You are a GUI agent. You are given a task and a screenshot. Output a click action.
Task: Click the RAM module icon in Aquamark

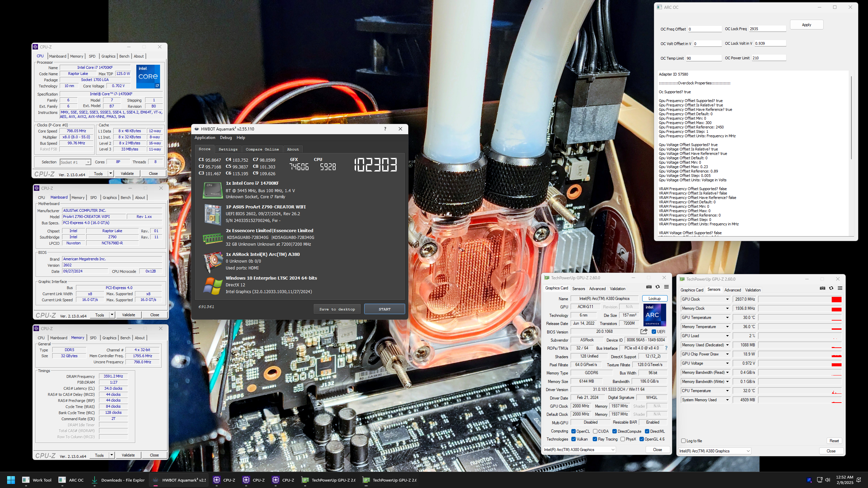[x=213, y=238]
